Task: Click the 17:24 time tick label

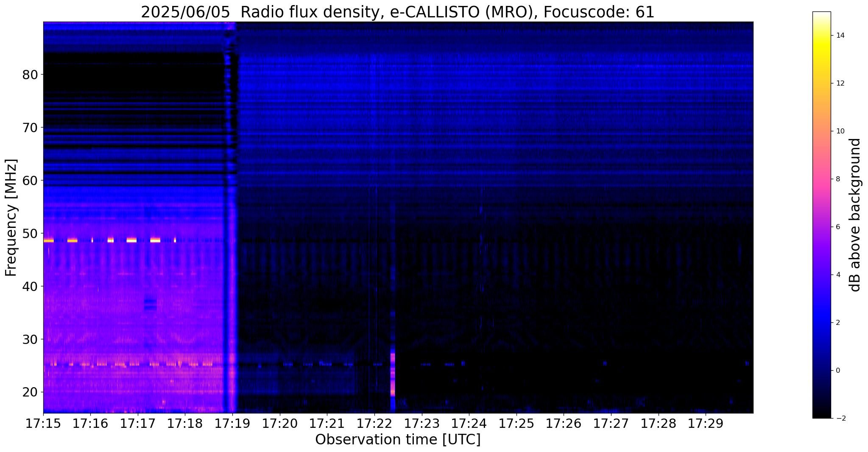Action: point(469,424)
